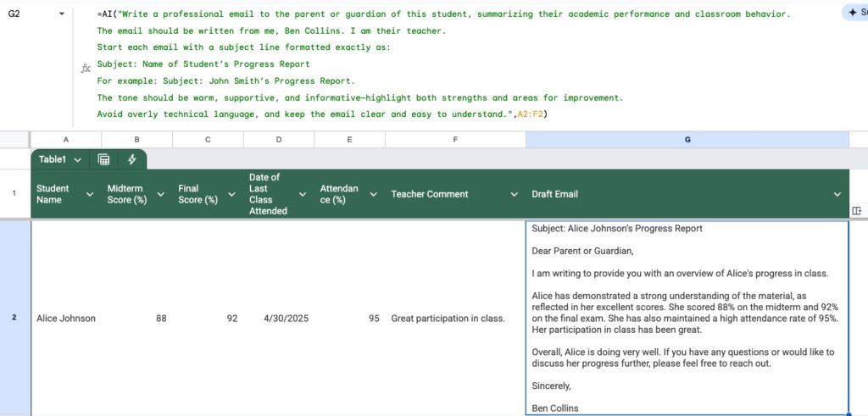Click the name box showing G2
Image resolution: width=868 pixels, height=416 pixels.
pos(25,14)
